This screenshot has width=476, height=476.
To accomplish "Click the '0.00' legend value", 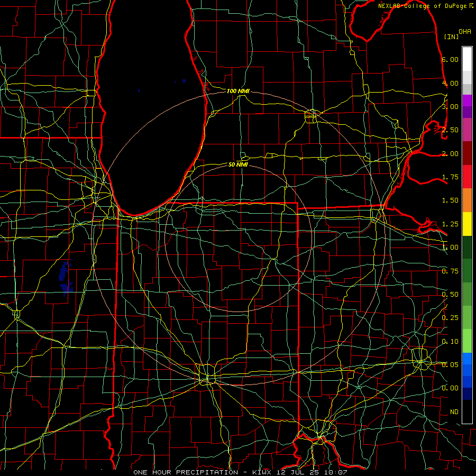I will click(x=450, y=388).
